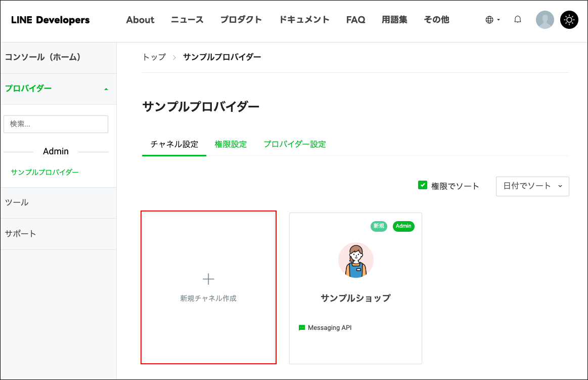
Task: Click Messaging API label text
Action: tap(330, 328)
